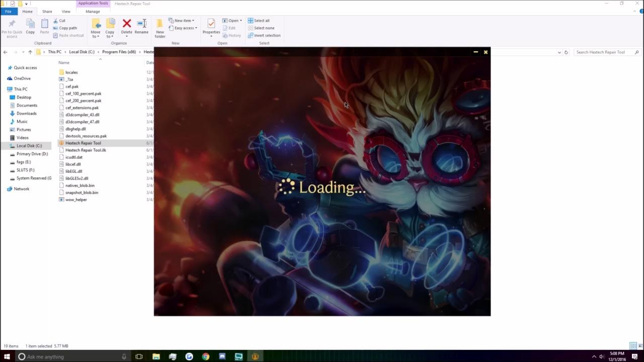
Task: Select the file snapshot_blob.bin
Action: click(82, 193)
